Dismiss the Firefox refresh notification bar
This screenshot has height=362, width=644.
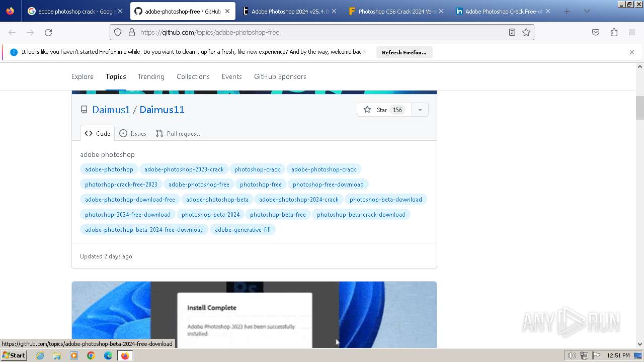pyautogui.click(x=632, y=52)
